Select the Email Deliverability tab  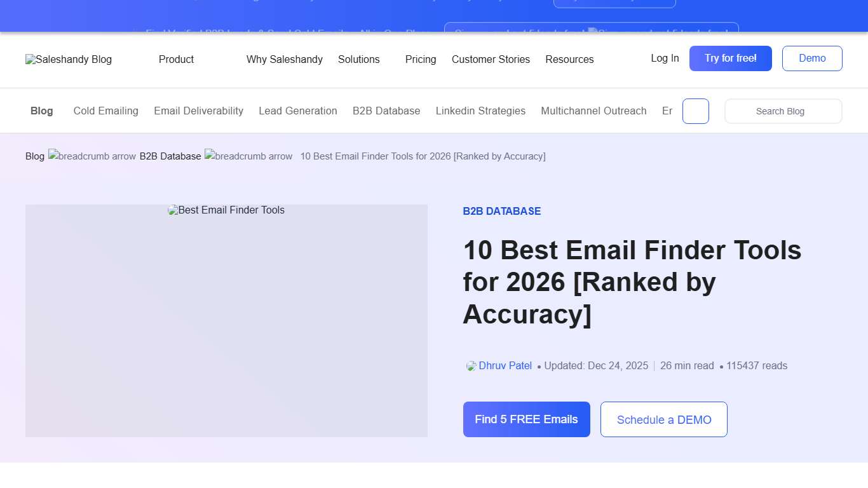[x=198, y=111]
